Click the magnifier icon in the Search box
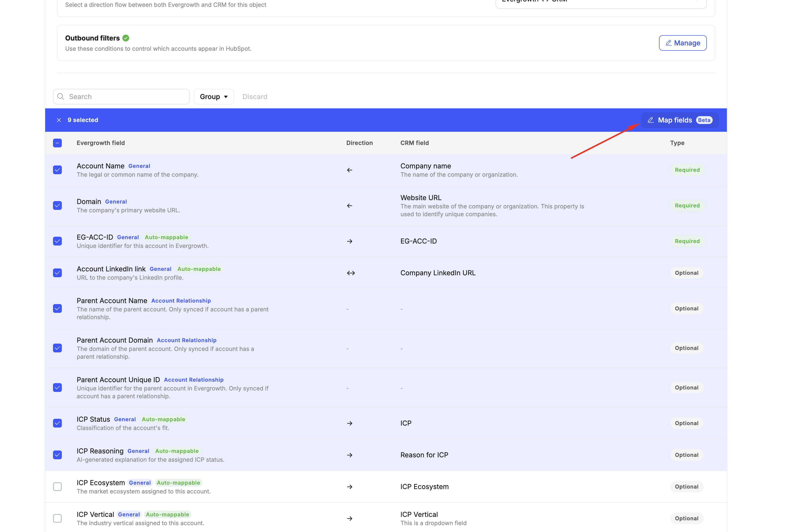The height and width of the screenshot is (532, 794). click(x=61, y=97)
